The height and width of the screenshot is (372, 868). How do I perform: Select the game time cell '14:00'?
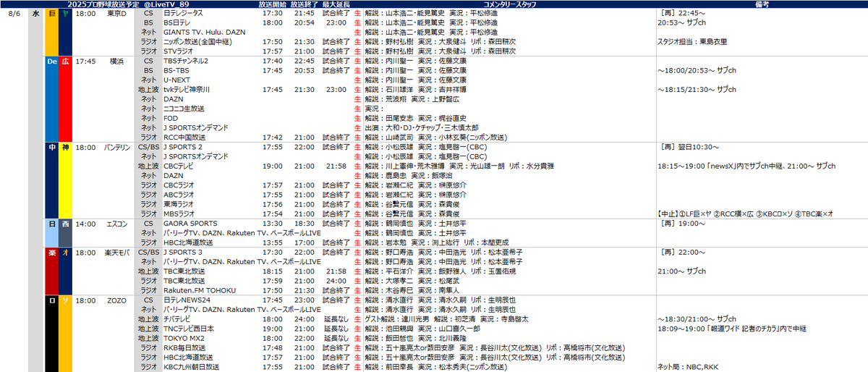click(x=85, y=224)
